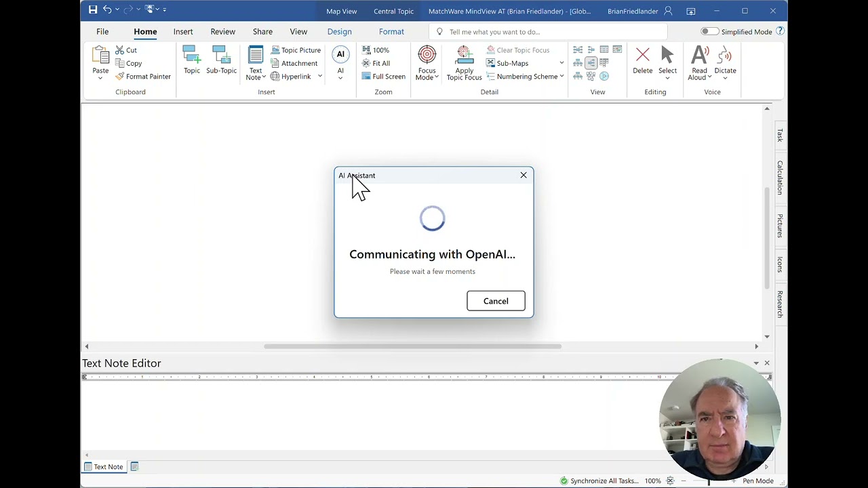Open the second note tab icon beside Text Note
The image size is (868, 488).
134,466
